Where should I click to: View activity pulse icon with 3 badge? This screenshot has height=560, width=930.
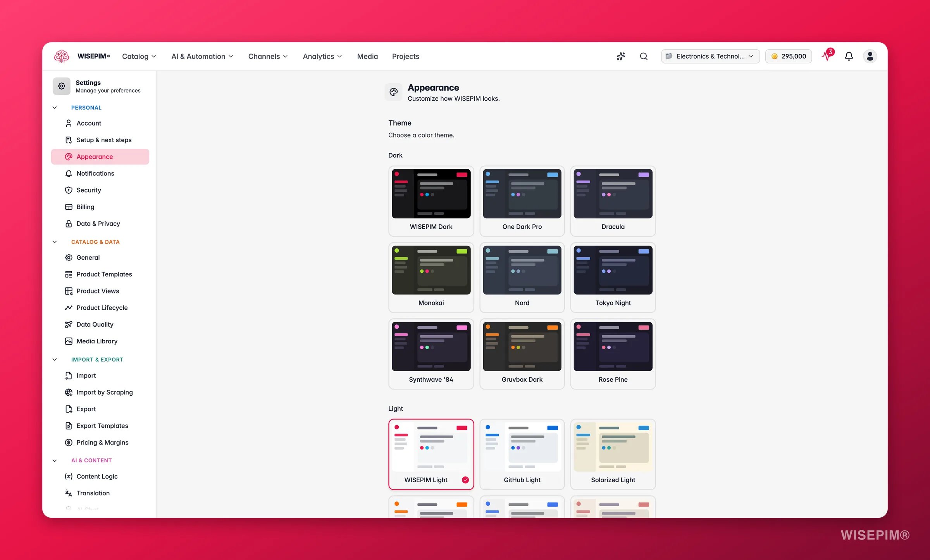[x=827, y=55]
